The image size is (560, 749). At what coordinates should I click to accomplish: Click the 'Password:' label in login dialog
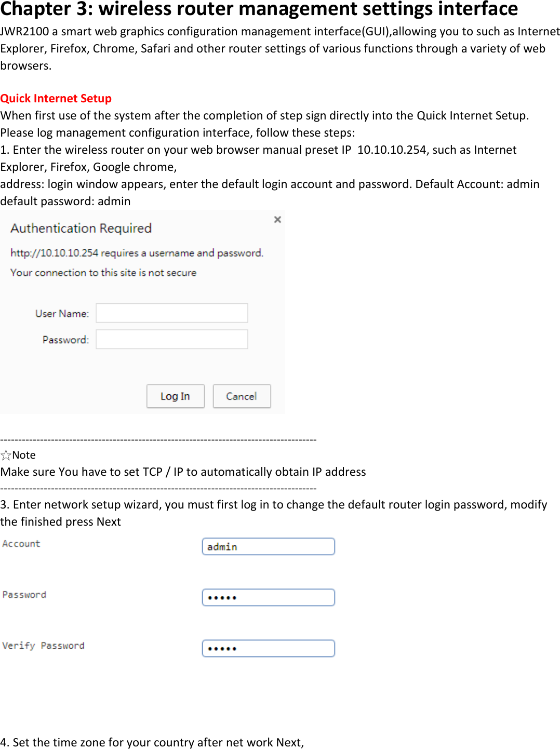pos(65,340)
